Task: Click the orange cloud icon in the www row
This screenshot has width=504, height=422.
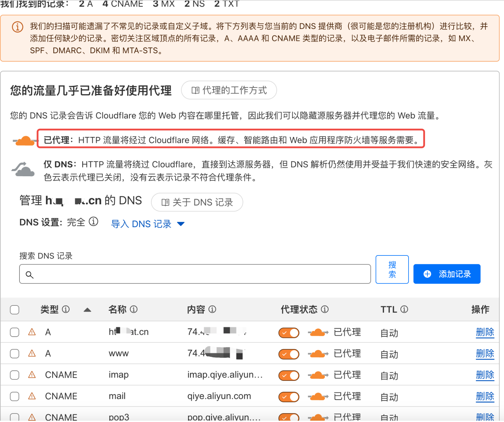Action: 318,354
